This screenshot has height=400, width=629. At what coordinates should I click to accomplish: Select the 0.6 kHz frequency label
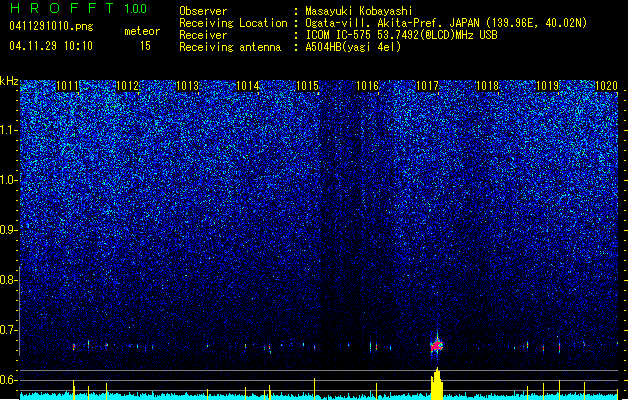pos(8,380)
